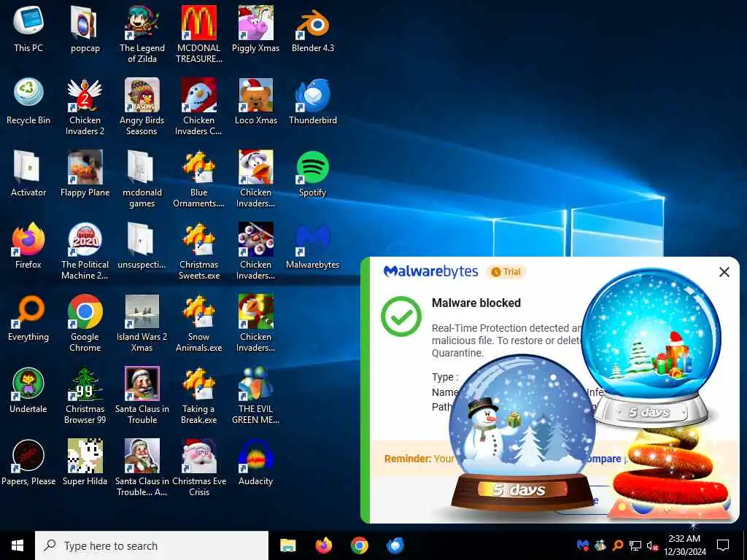Open Thunderbird from the taskbar
The height and width of the screenshot is (560, 747).
pos(395,545)
